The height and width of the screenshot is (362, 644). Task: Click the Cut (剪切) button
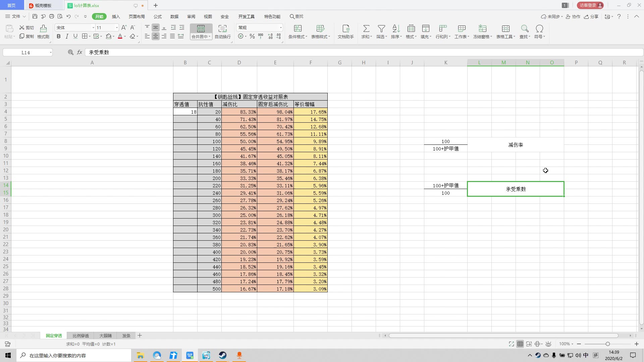[26, 27]
